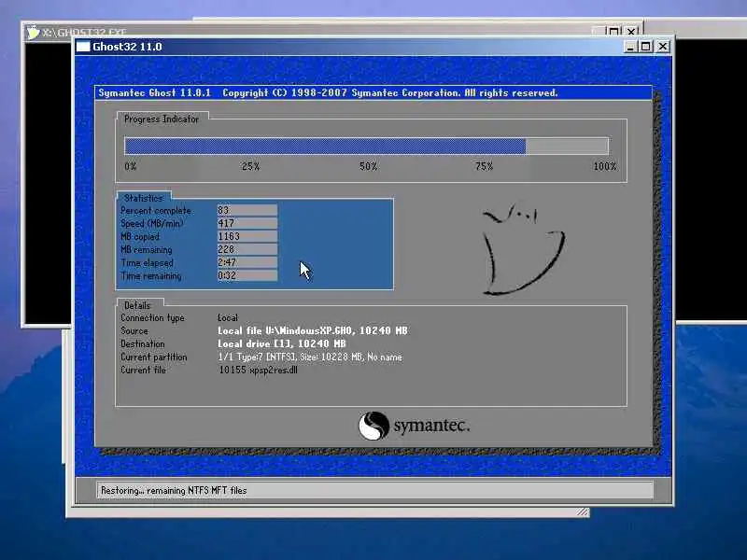Click the Destination Local drive [1] text
Screen dimensions: 747x560
282,343
